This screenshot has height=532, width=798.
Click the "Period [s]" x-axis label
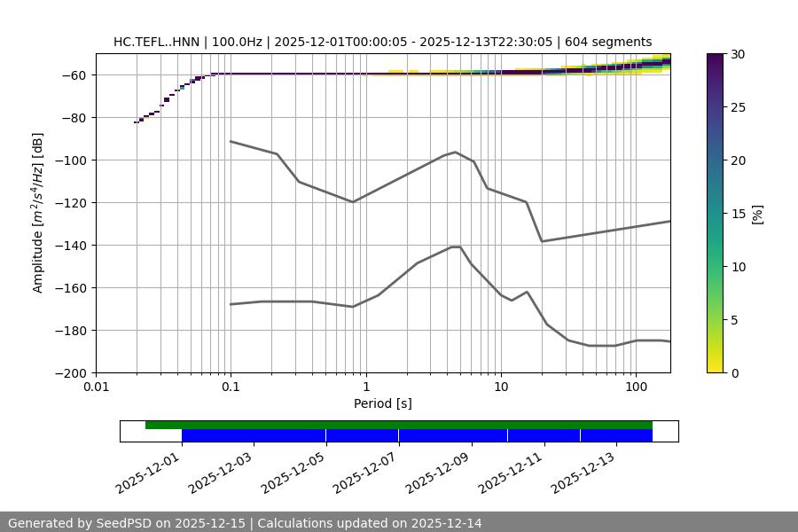click(382, 403)
